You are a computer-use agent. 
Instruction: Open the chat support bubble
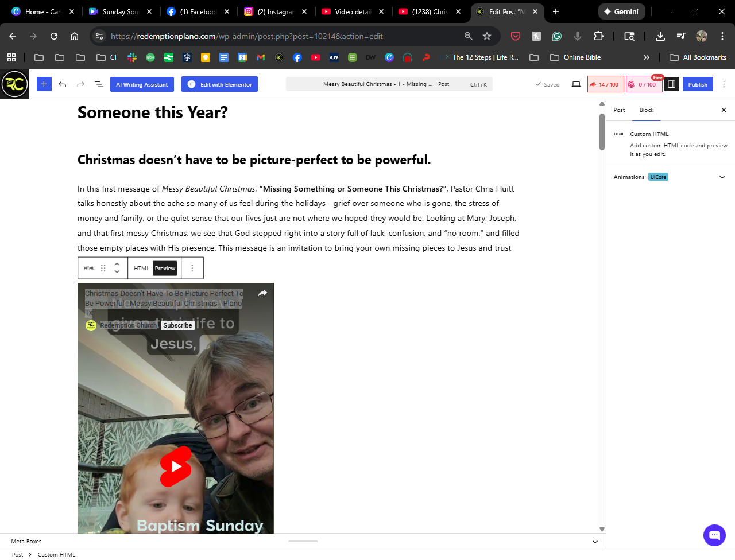[714, 535]
